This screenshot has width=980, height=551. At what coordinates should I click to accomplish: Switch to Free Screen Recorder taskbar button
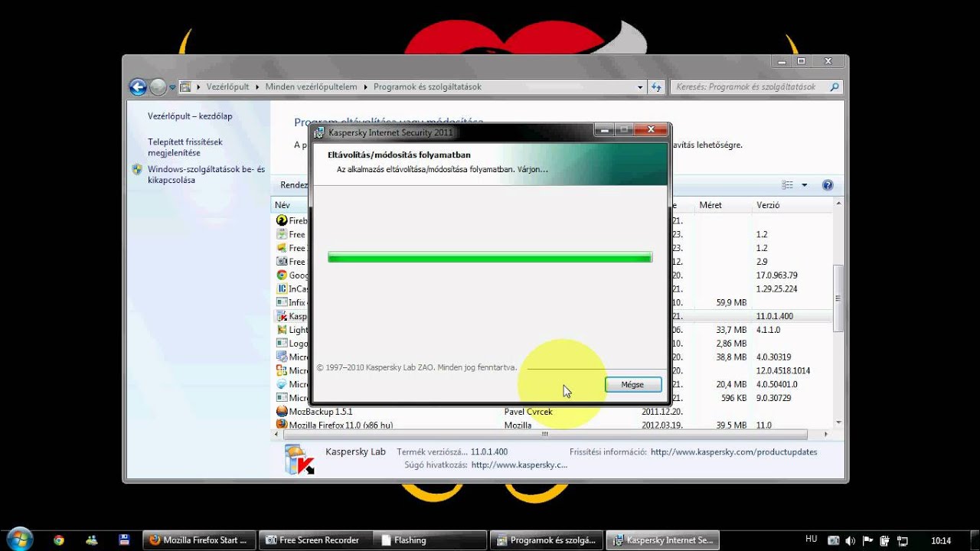(315, 540)
